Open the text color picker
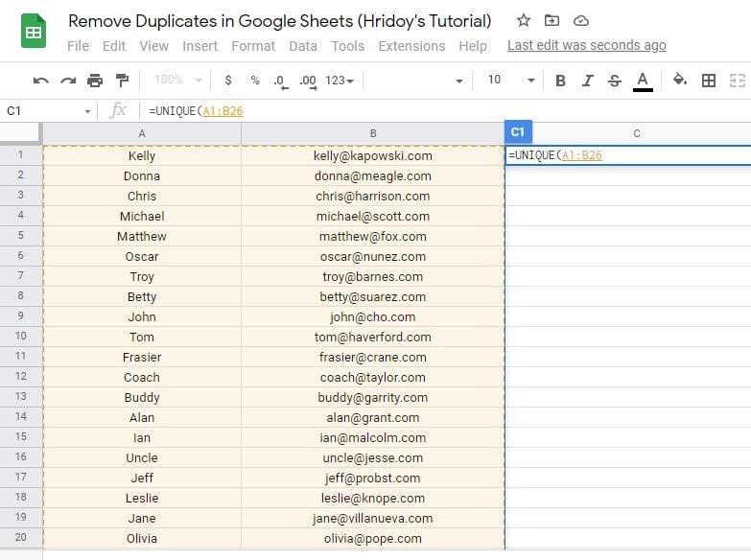751x560 pixels. click(x=643, y=81)
